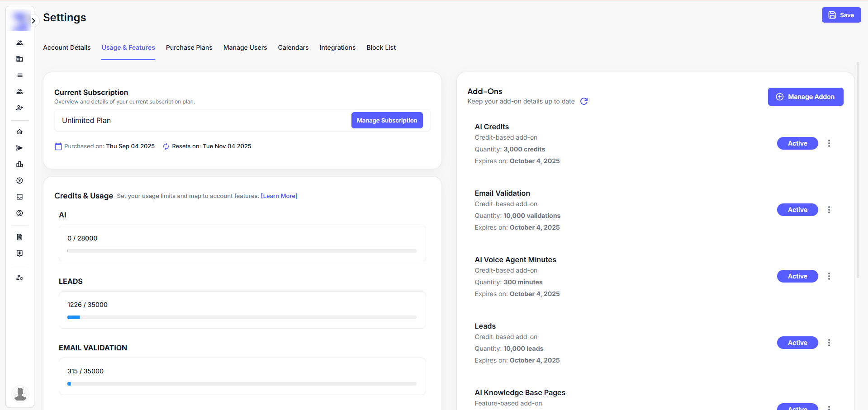Click the paper-plane send icon in sidebar
The image size is (868, 410).
pos(19,148)
